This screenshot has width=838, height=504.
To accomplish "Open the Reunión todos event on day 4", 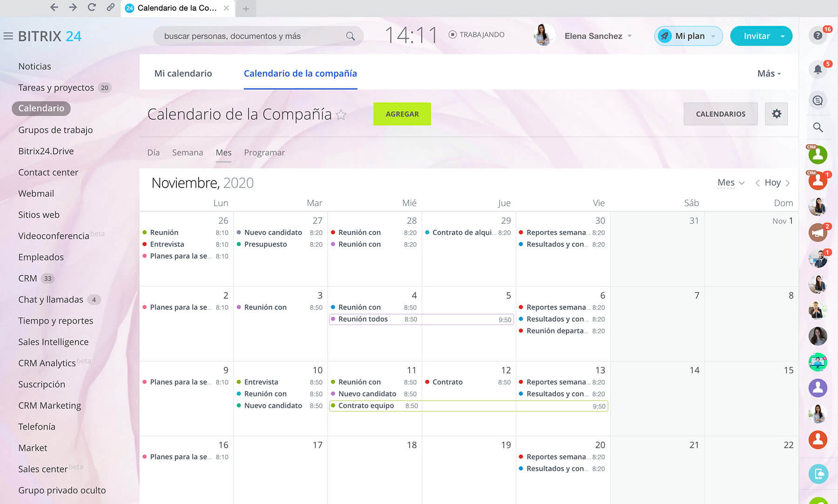I will tap(363, 319).
